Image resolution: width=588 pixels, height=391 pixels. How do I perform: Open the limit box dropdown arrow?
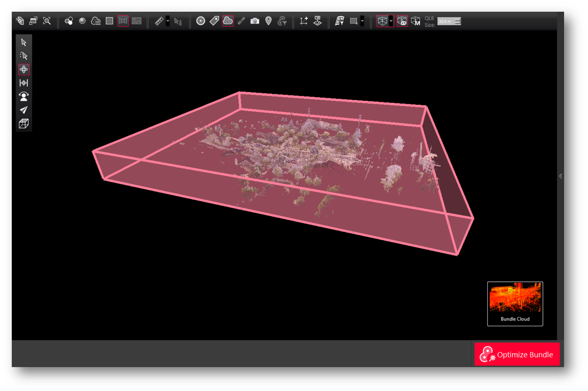tap(391, 21)
